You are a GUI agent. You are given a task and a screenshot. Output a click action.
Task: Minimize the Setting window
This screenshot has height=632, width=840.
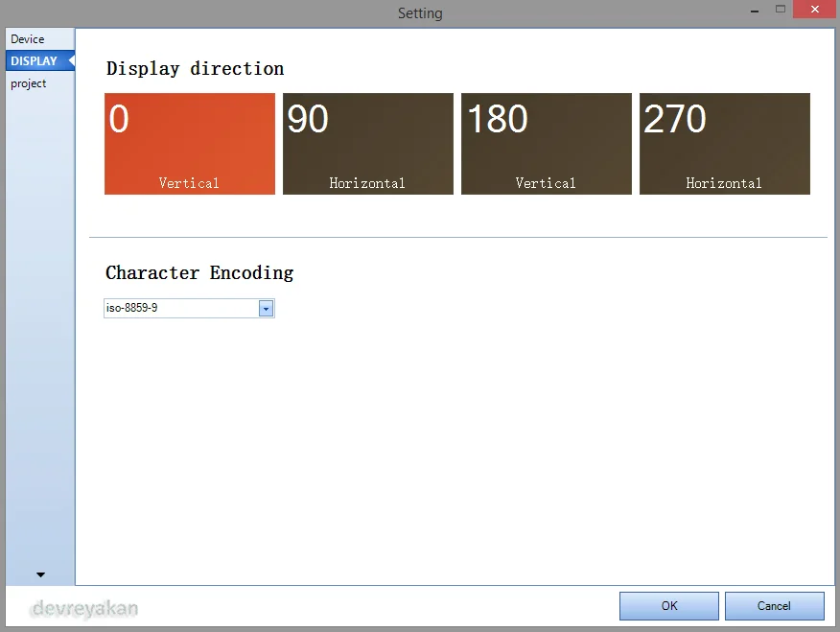point(755,10)
